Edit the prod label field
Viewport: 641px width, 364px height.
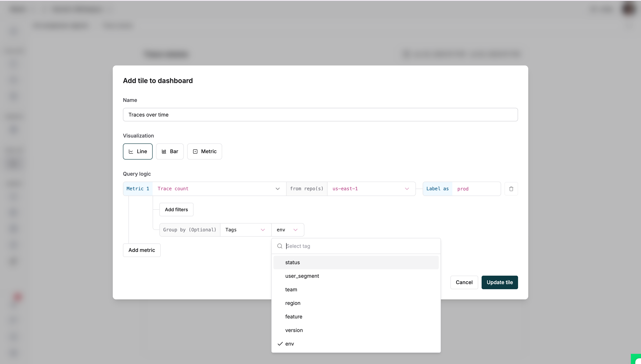(475, 189)
